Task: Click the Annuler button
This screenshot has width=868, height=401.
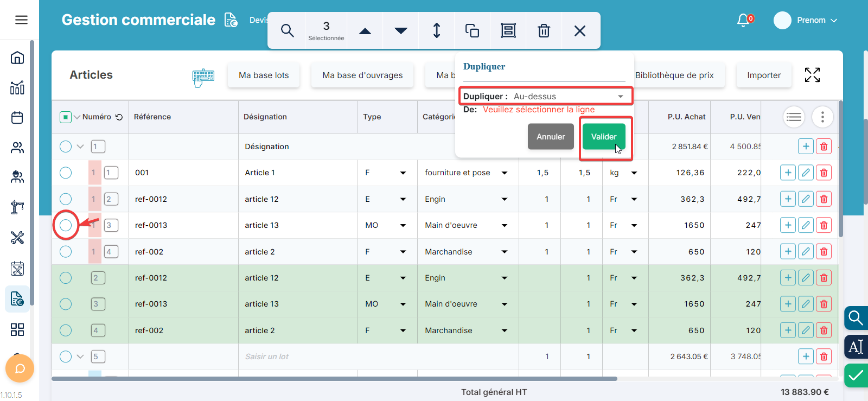Action: (x=551, y=137)
